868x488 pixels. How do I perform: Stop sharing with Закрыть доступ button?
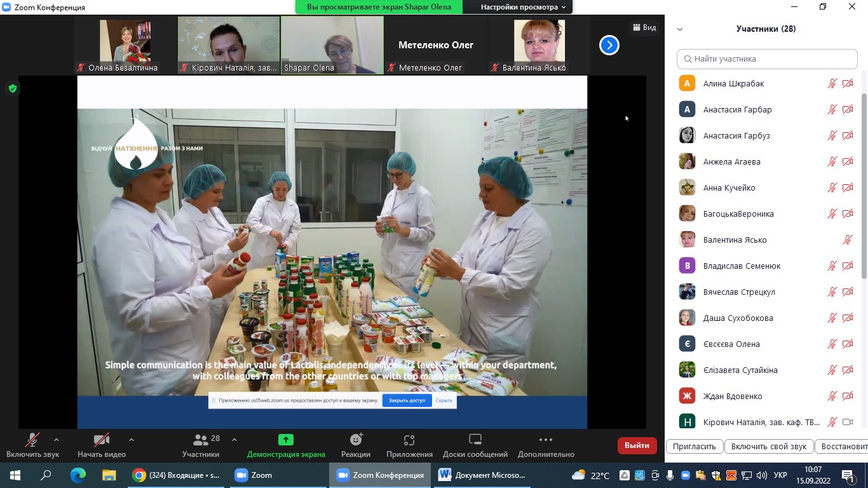click(x=407, y=400)
